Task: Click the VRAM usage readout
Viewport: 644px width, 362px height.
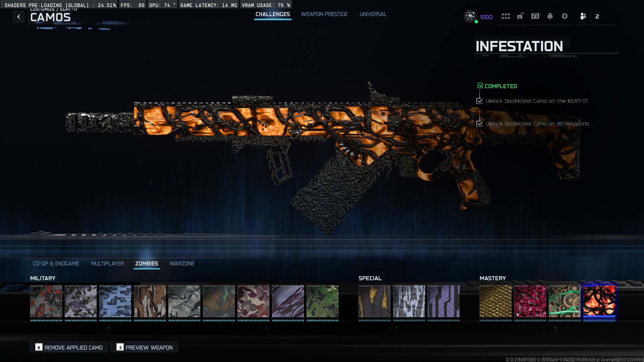Action: [x=266, y=5]
